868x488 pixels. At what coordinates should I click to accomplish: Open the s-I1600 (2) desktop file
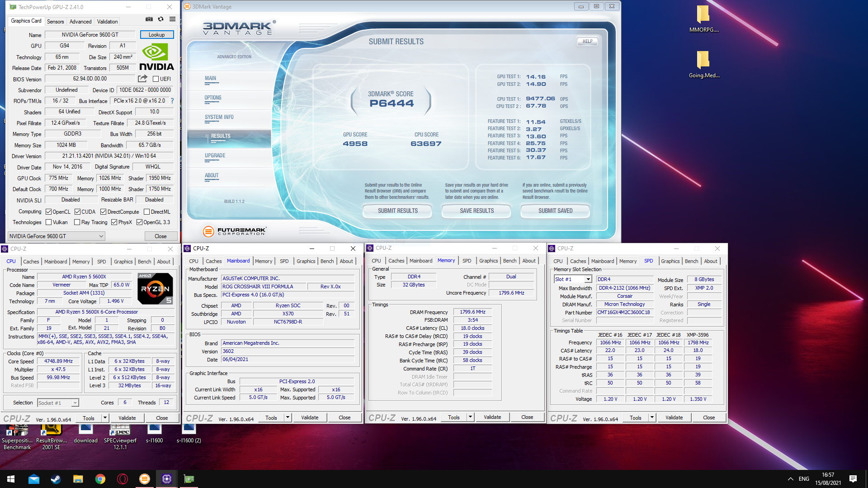189,434
